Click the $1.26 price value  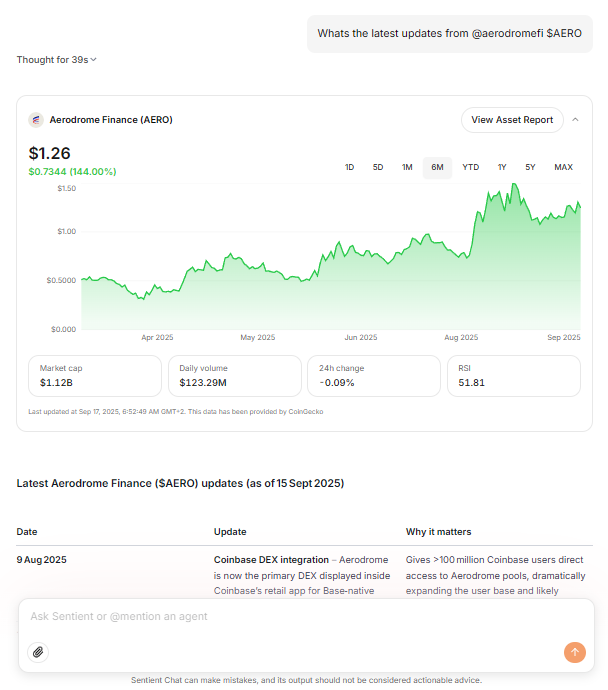point(49,153)
